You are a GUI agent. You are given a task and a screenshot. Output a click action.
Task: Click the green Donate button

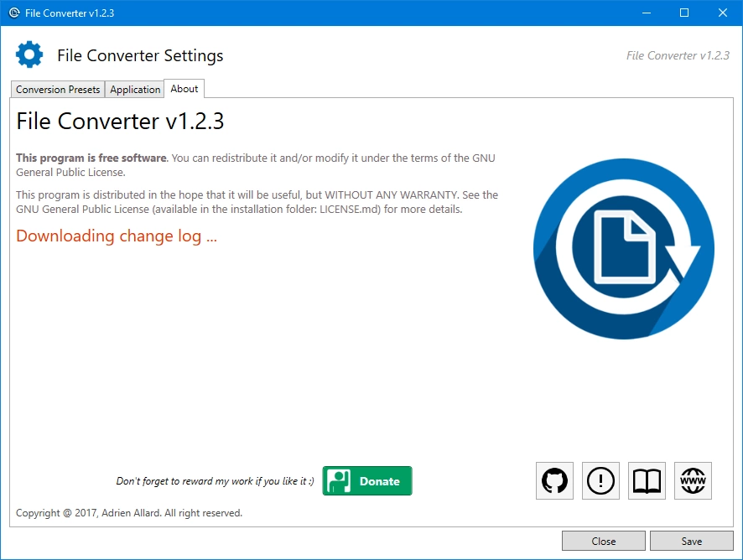coord(367,481)
